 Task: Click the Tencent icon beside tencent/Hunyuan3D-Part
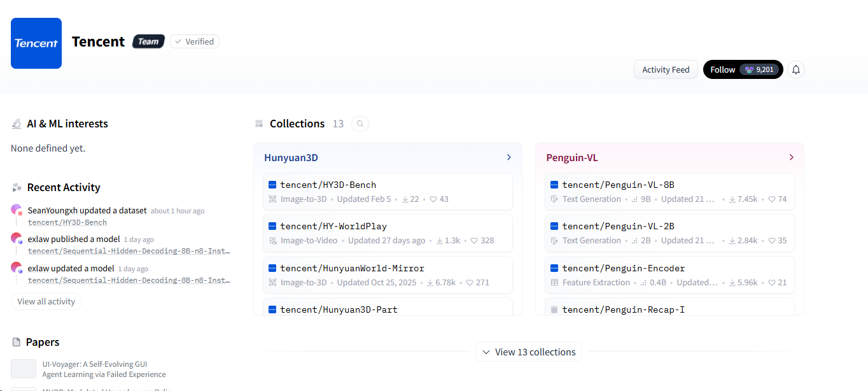(x=272, y=309)
